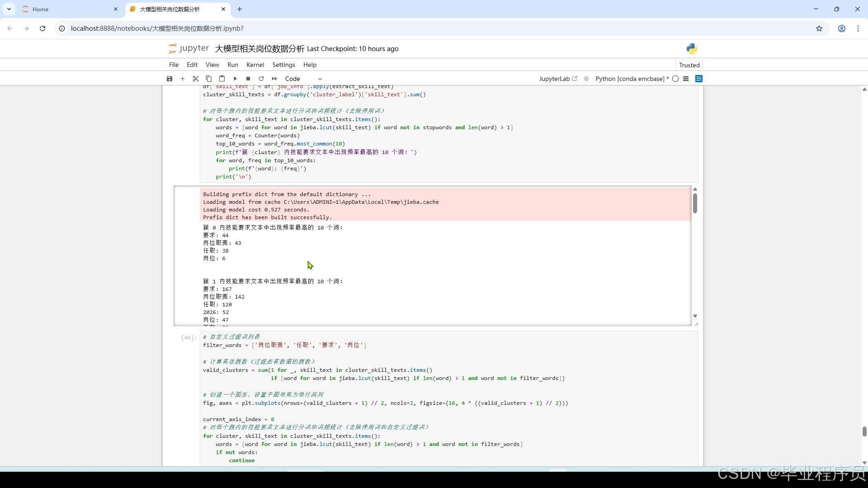868x488 pixels.
Task: Interrupt the kernel with the stop icon
Action: click(248, 79)
